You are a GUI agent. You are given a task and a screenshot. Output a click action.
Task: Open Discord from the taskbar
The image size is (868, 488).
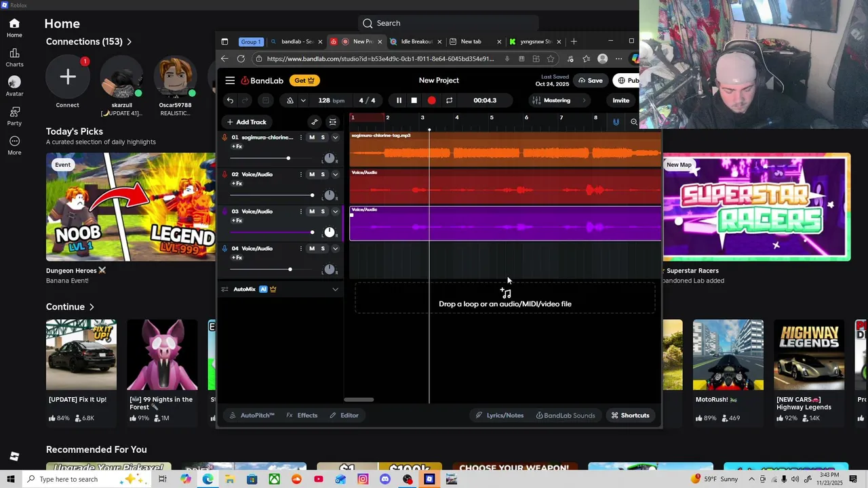[x=385, y=479]
